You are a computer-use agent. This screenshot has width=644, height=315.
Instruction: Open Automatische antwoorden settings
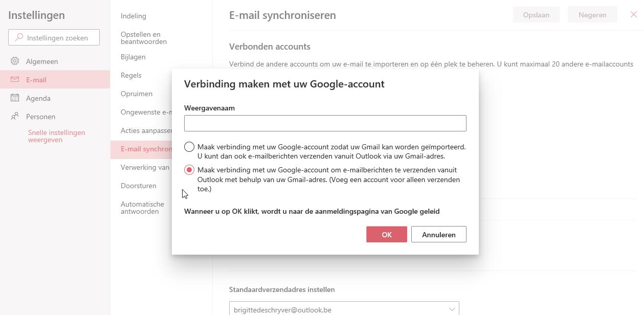point(142,208)
